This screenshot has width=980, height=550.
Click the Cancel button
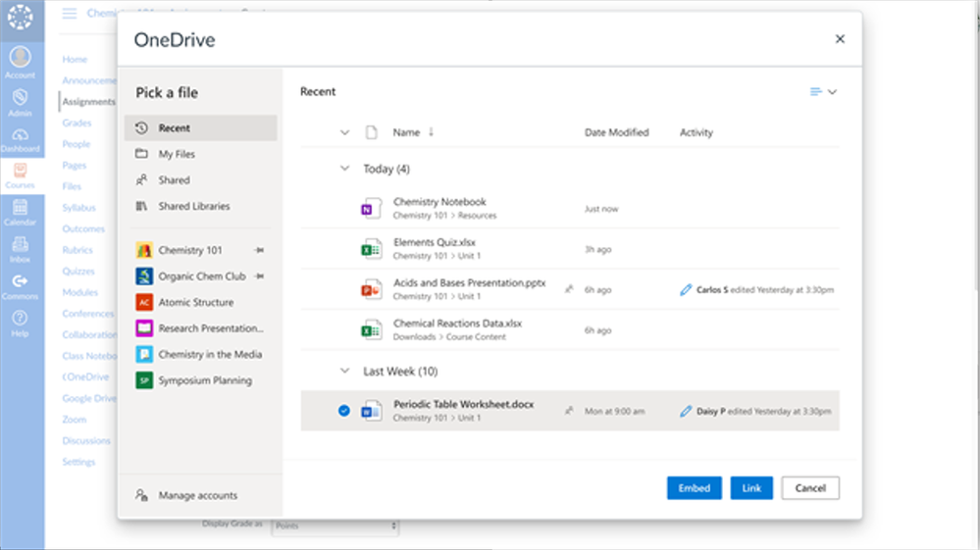tap(810, 488)
